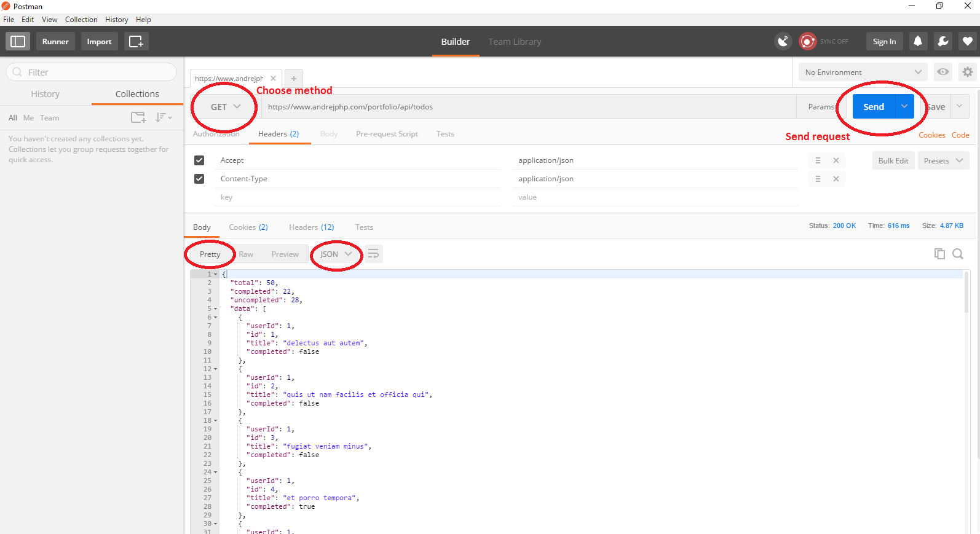Open the Send options dropdown arrow
Screen dimensions: 980x534
[x=904, y=106]
